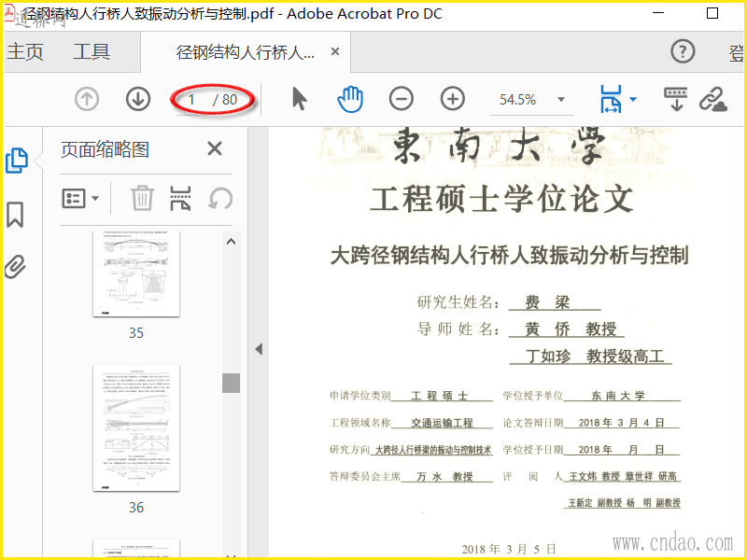Screen dimensions: 747x560
Task: Activate the selection arrow tool
Action: pyautogui.click(x=299, y=99)
